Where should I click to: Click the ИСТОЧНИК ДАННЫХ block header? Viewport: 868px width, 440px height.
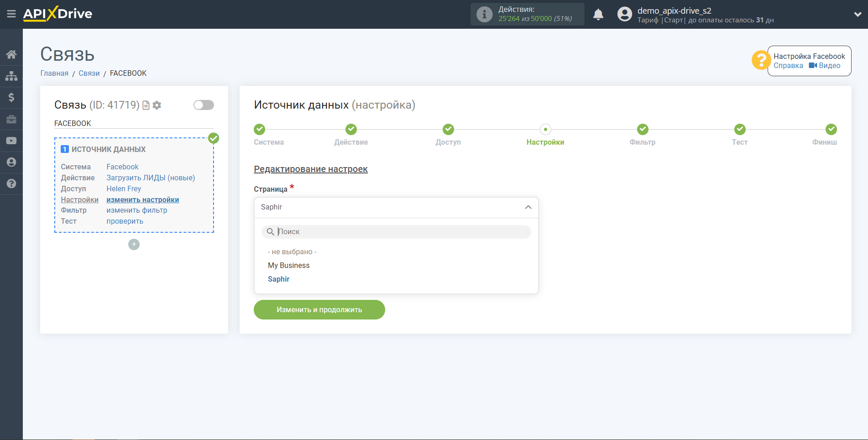click(x=109, y=150)
